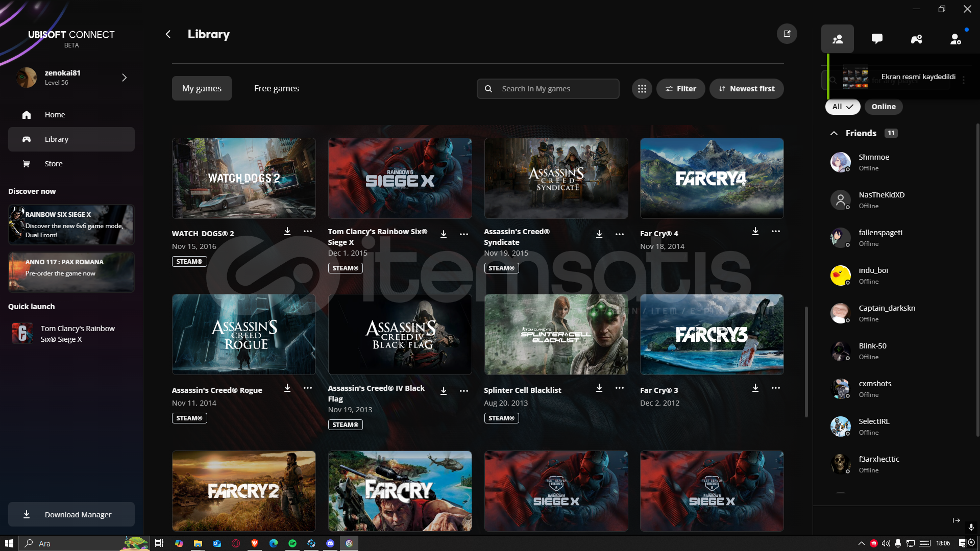Screen dimensions: 980x551
Task: Collapse the Friends list section
Action: pyautogui.click(x=834, y=133)
